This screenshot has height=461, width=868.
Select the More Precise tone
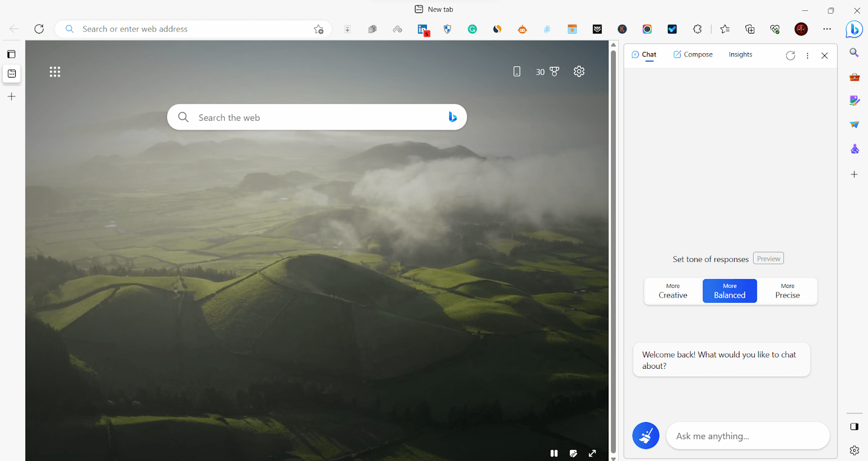tap(787, 291)
